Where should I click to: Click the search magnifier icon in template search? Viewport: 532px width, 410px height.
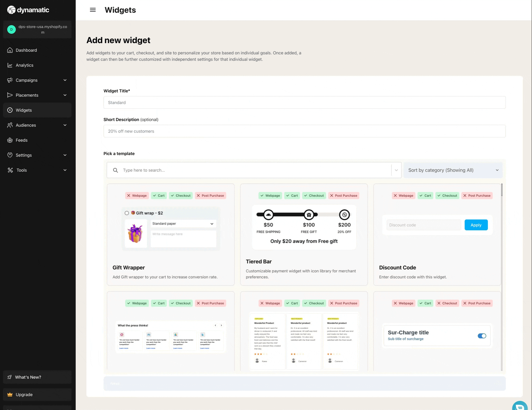coord(115,170)
